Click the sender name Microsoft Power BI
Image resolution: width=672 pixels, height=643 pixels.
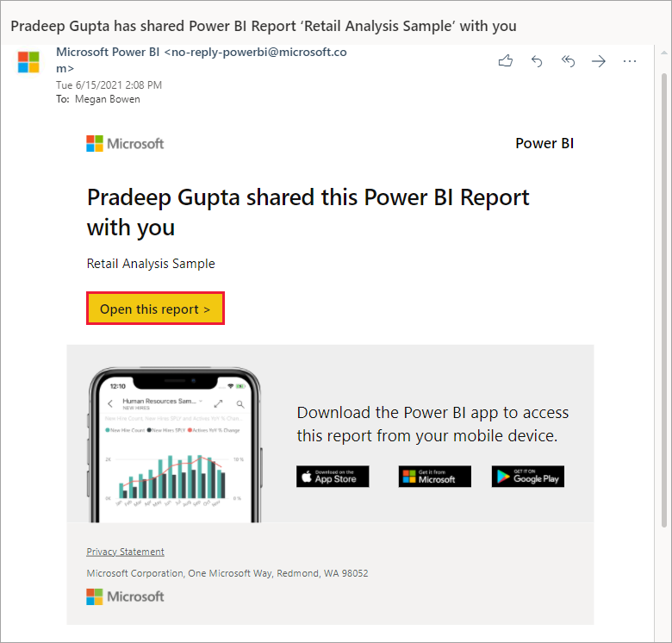pyautogui.click(x=108, y=53)
